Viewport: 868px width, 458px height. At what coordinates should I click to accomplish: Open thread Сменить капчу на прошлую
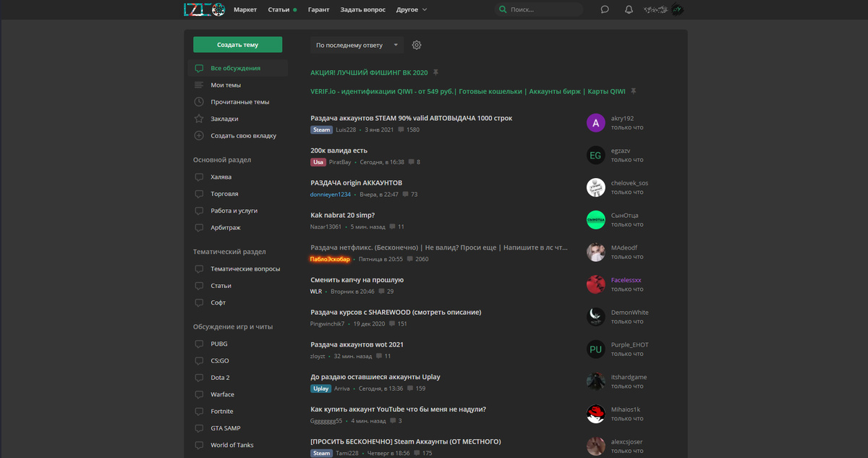coord(357,280)
